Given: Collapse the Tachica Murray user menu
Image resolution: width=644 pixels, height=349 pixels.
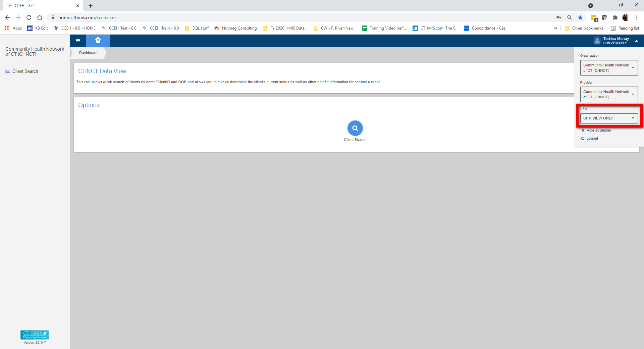Looking at the screenshot, I should point(636,41).
